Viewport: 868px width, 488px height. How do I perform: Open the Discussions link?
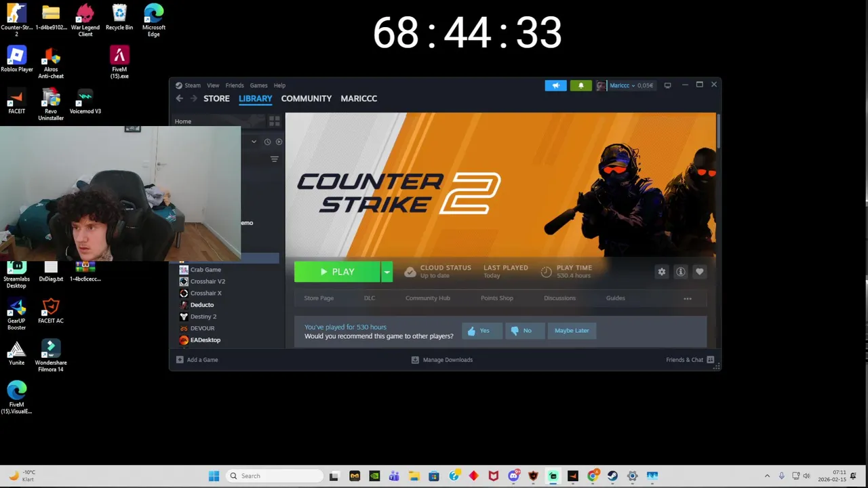pos(559,298)
